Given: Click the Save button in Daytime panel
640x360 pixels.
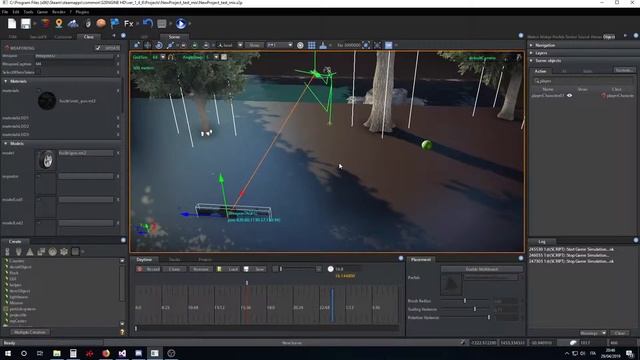Looking at the screenshot, I should (x=255, y=269).
